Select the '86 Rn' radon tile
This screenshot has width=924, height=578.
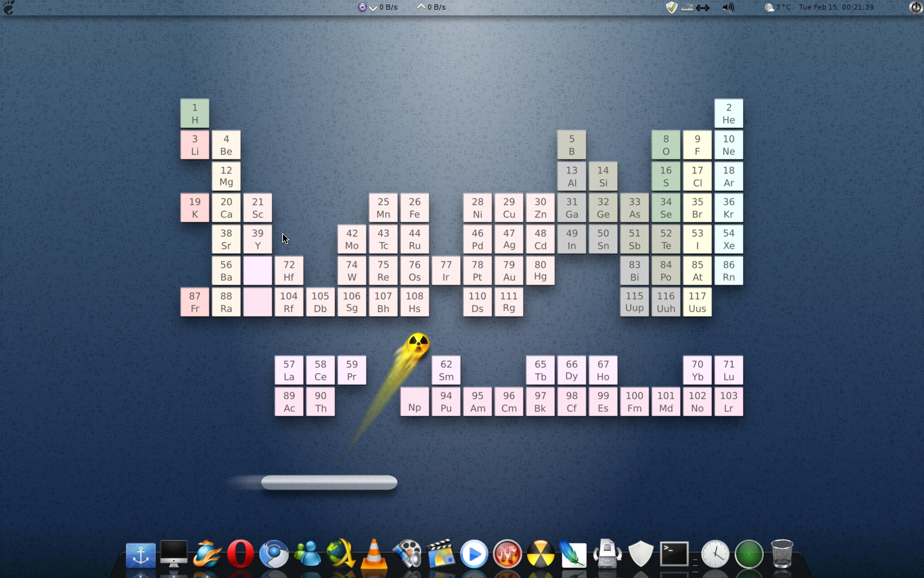(729, 271)
